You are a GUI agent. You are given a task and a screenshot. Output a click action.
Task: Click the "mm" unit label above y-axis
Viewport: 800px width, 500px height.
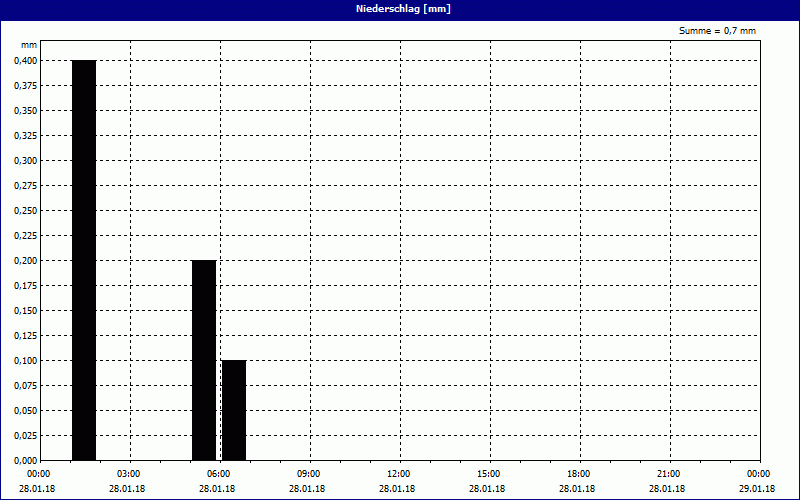[29, 46]
